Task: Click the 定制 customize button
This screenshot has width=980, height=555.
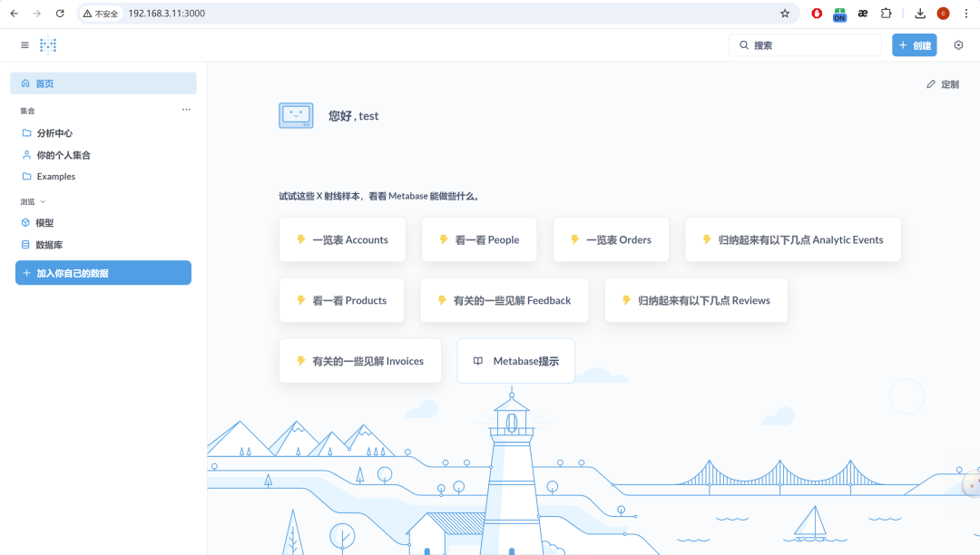Action: point(943,84)
